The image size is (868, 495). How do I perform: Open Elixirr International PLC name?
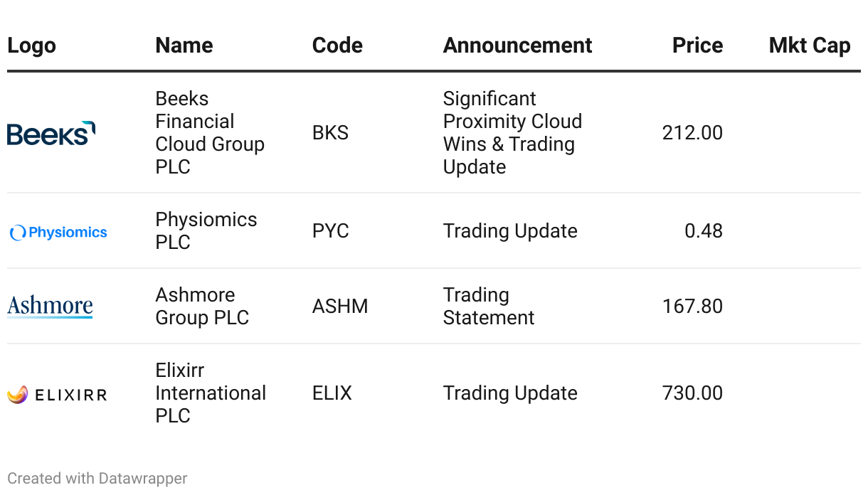click(211, 393)
